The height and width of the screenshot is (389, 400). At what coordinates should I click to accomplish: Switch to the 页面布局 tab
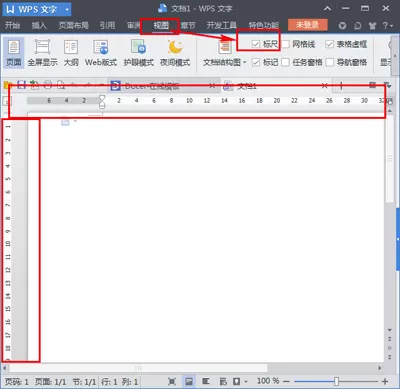click(x=74, y=25)
